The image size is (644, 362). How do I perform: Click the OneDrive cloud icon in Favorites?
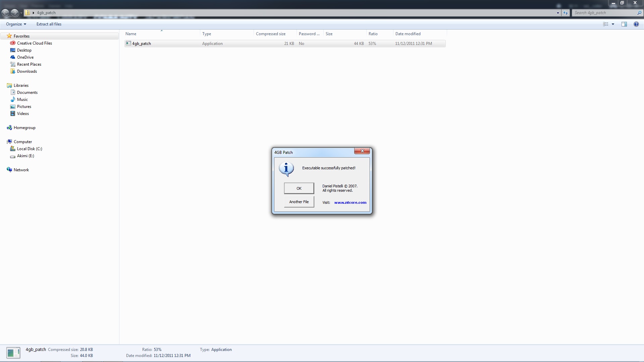[x=13, y=57]
